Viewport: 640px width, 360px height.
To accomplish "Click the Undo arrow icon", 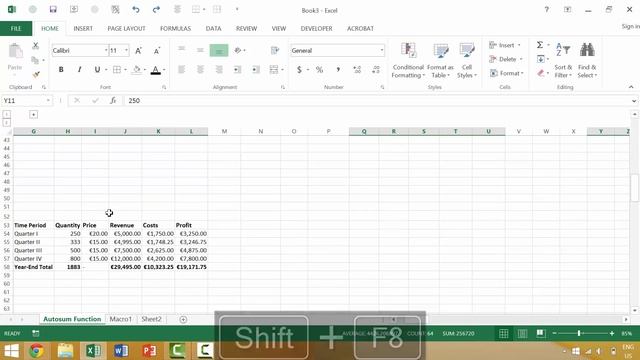I will (136, 9).
